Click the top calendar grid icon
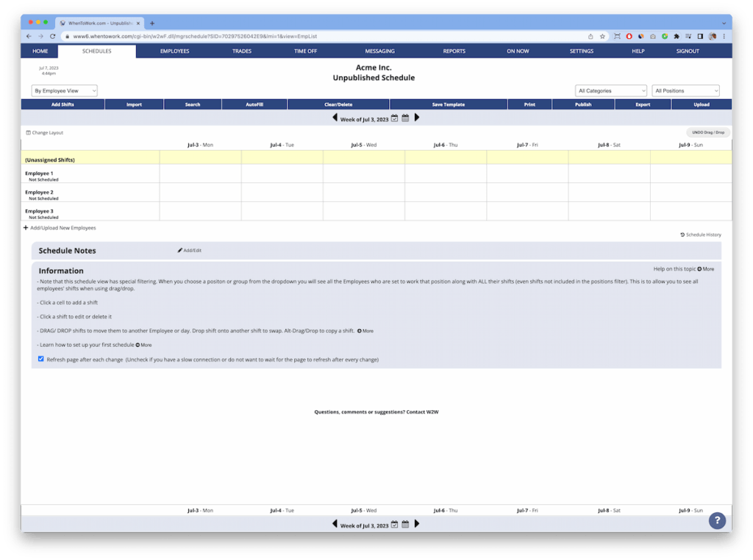 pos(405,118)
